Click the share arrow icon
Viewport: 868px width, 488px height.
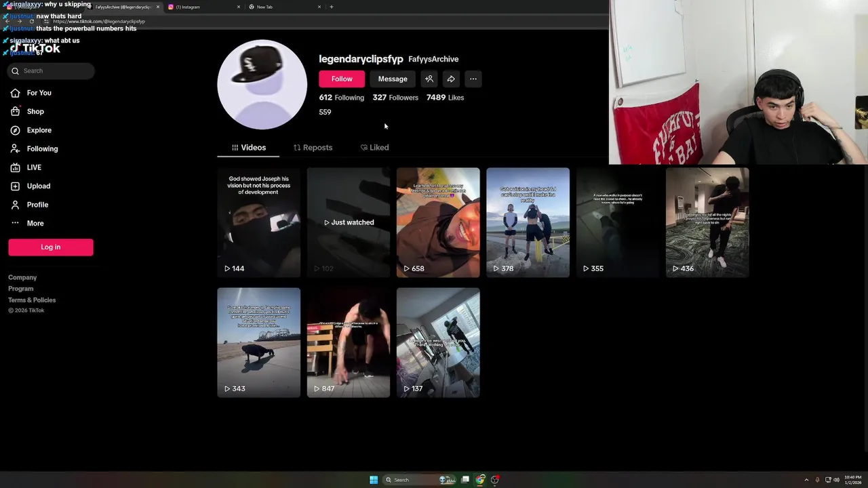click(451, 79)
